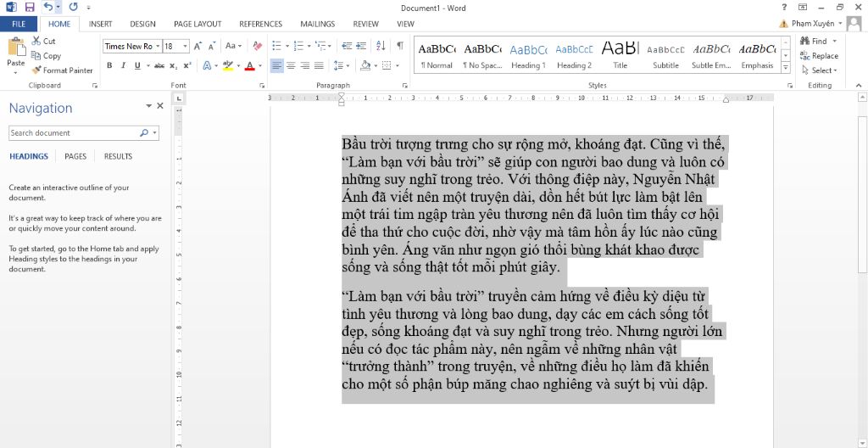Image resolution: width=868 pixels, height=448 pixels.
Task: Toggle Underline formatting
Action: point(136,65)
